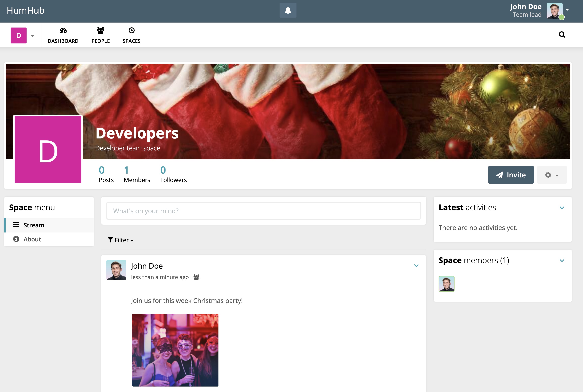The width and height of the screenshot is (583, 392).
Task: Open John Doe account dropdown arrow
Action: (x=567, y=9)
